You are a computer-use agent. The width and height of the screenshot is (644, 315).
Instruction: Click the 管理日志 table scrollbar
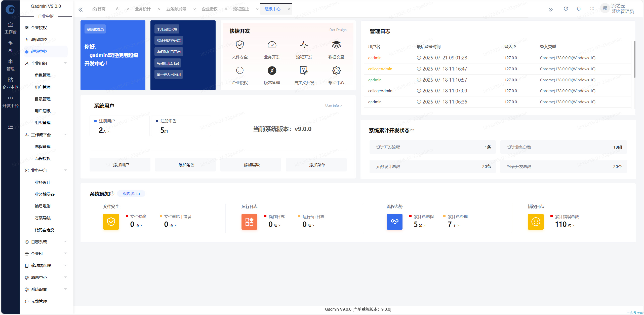coord(634,60)
